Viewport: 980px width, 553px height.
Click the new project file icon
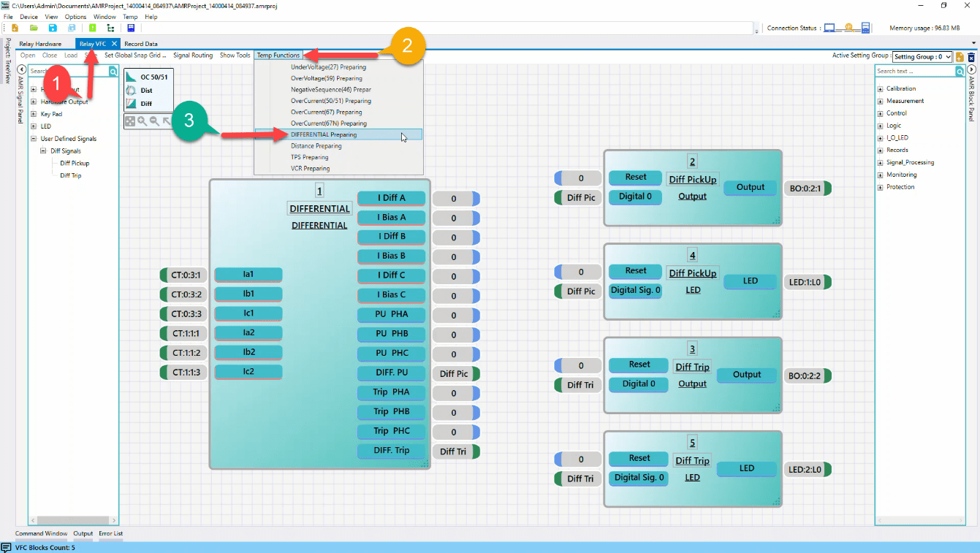15,28
